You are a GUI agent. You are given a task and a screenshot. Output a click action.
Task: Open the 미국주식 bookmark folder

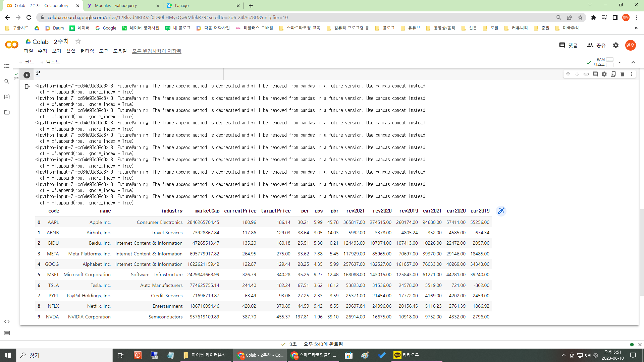click(567, 28)
